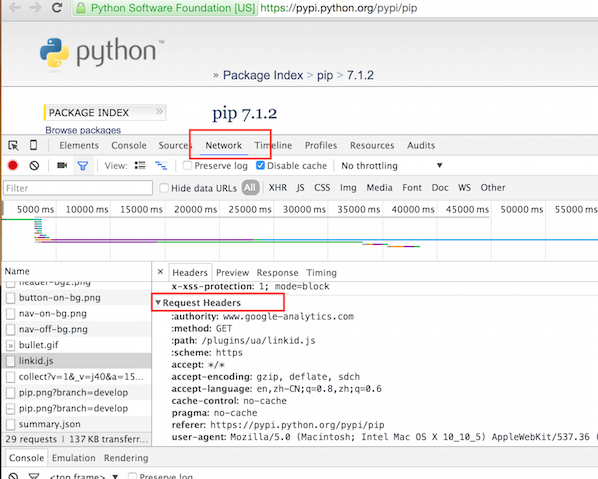
Task: Select the All resource type filter
Action: tap(250, 188)
